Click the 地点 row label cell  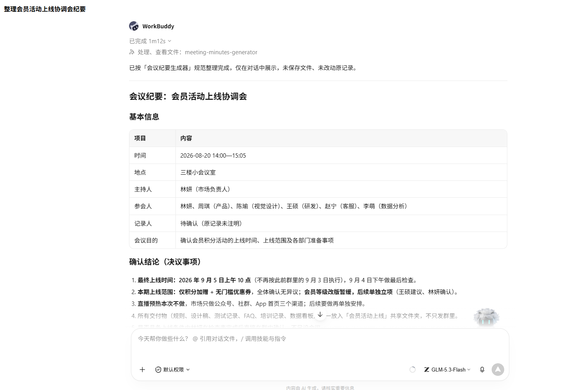(x=152, y=172)
